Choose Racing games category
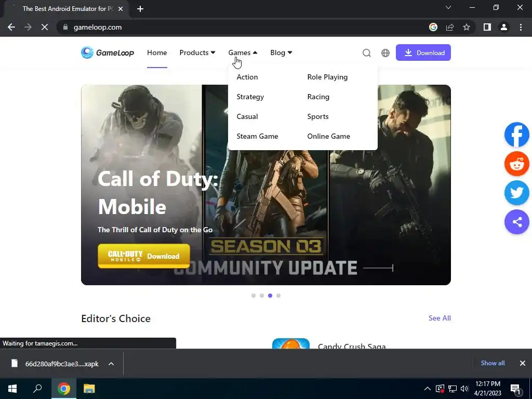Screen dimensions: 532x399 point(318,97)
